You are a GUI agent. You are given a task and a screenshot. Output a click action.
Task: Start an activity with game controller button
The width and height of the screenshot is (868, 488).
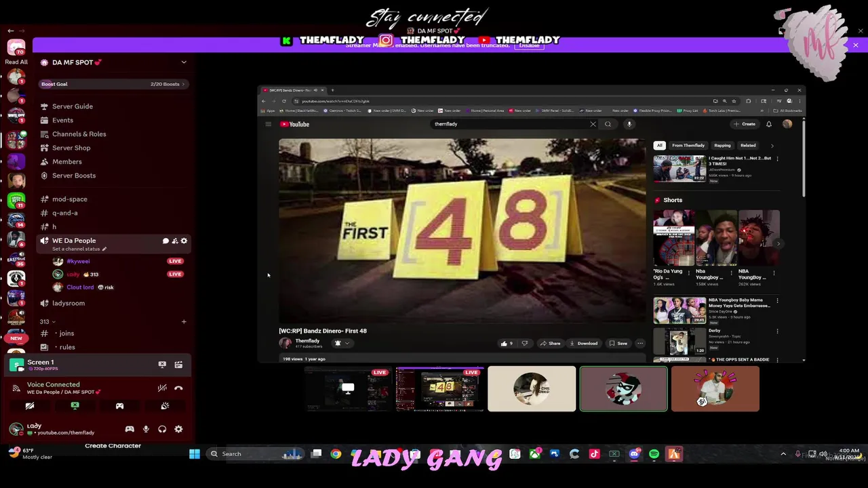119,406
